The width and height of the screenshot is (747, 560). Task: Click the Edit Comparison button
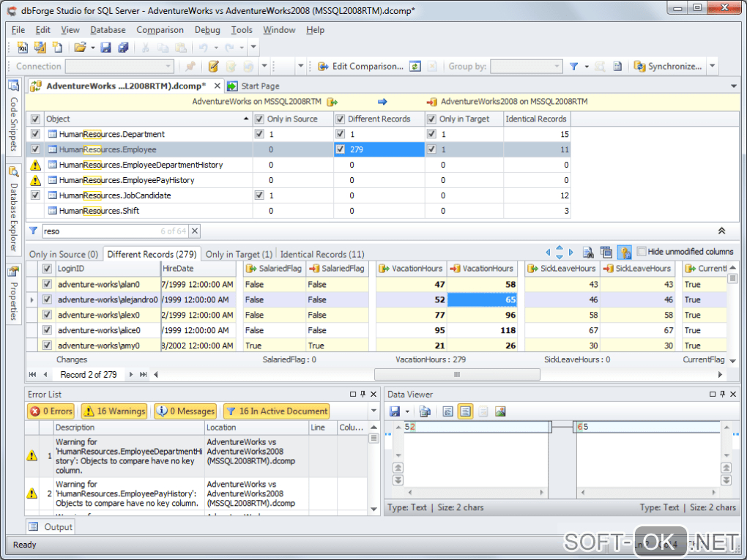pos(360,67)
